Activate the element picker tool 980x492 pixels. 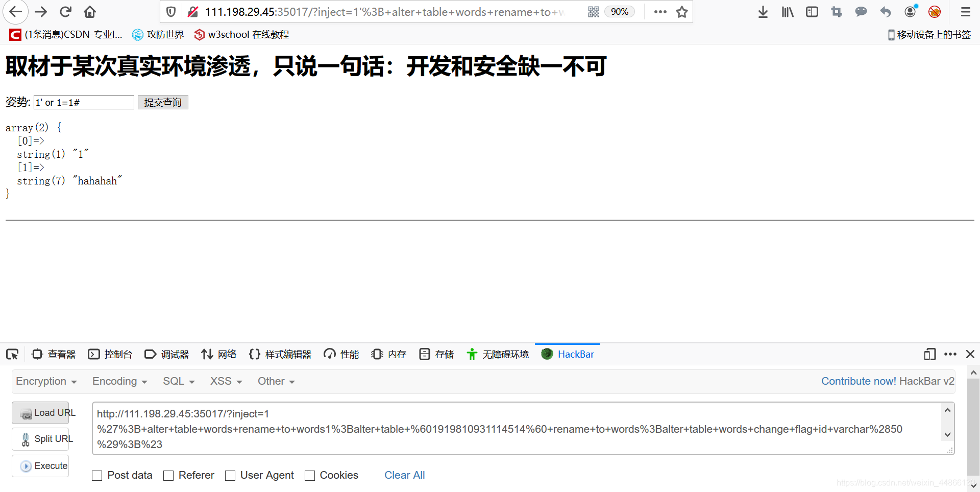(12, 354)
